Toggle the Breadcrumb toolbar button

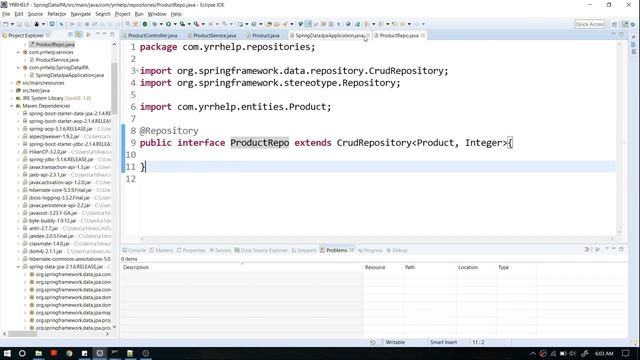(300, 24)
